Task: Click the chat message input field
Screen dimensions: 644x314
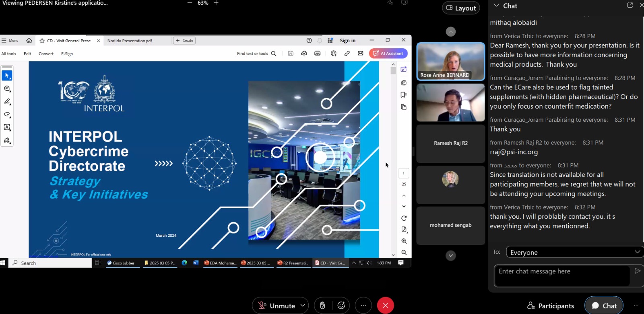Action: pos(561,275)
